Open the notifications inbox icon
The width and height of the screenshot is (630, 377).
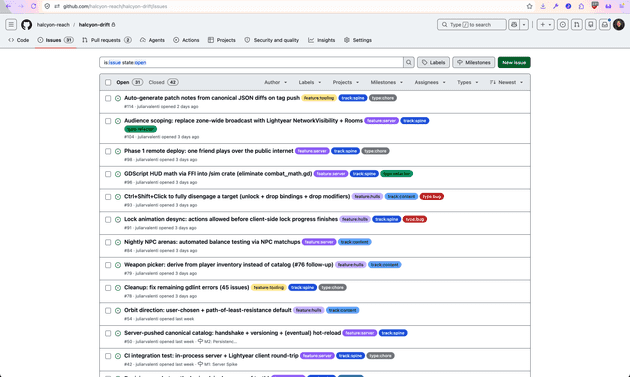[x=605, y=25]
